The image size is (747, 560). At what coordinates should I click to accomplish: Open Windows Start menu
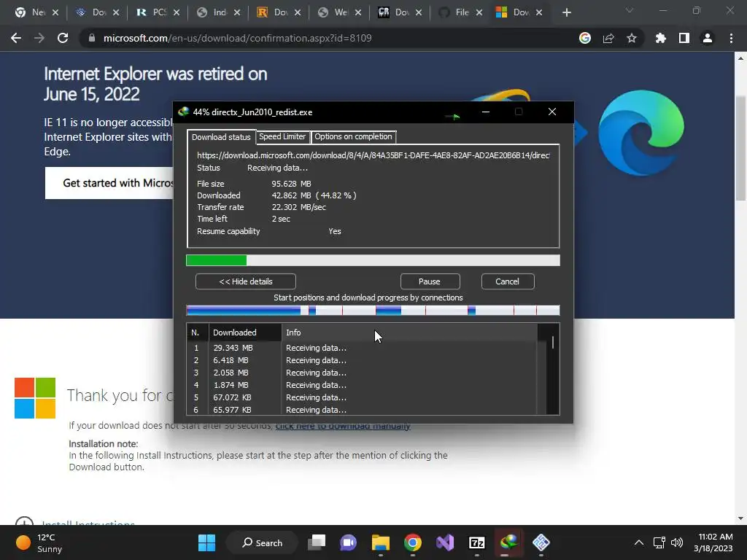click(x=206, y=542)
